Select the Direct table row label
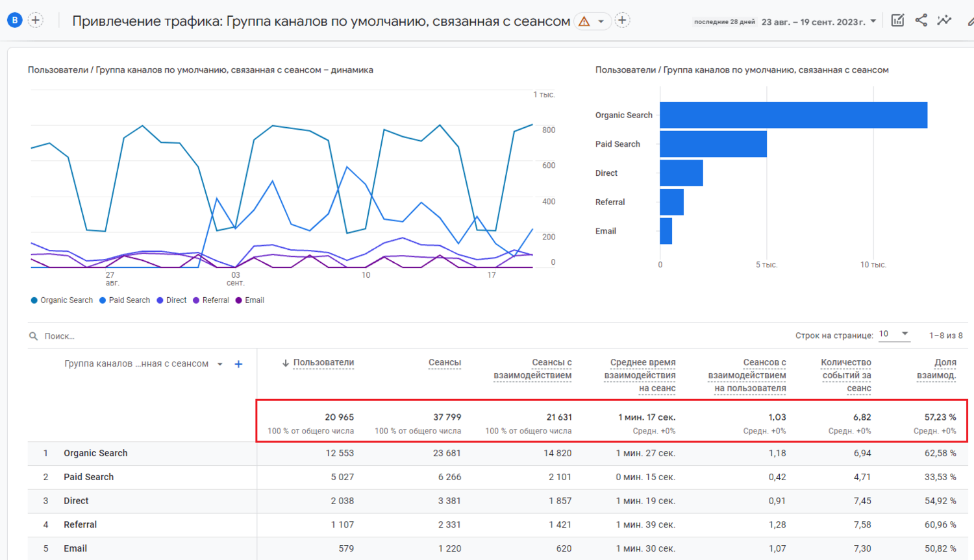The image size is (974, 560). point(76,501)
